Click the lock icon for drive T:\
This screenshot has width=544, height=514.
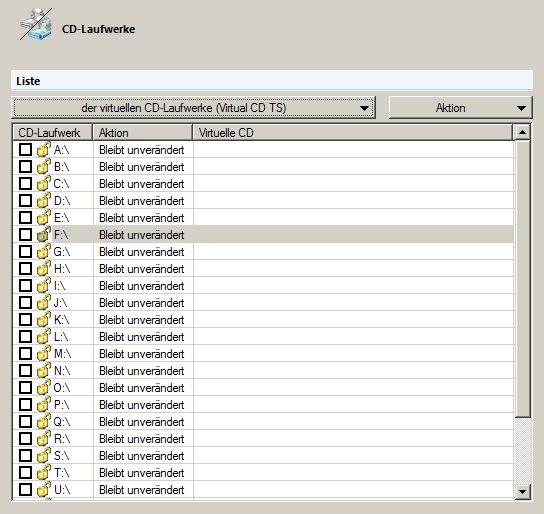coord(44,473)
